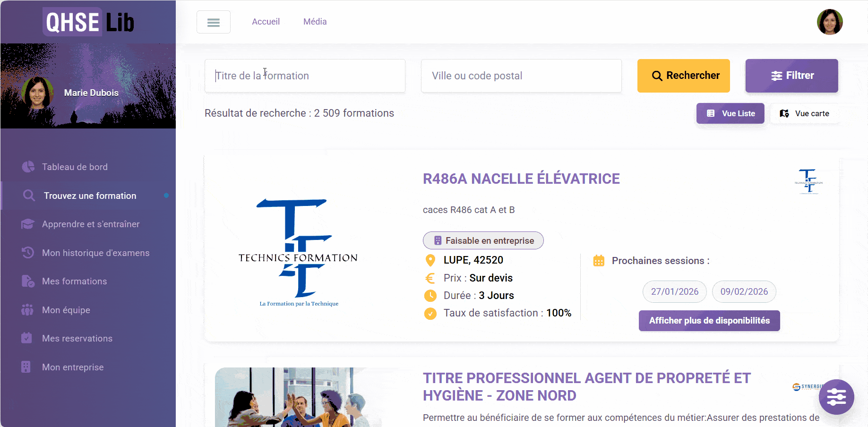Click the Mes formations document icon
The image size is (868, 427).
click(x=28, y=281)
